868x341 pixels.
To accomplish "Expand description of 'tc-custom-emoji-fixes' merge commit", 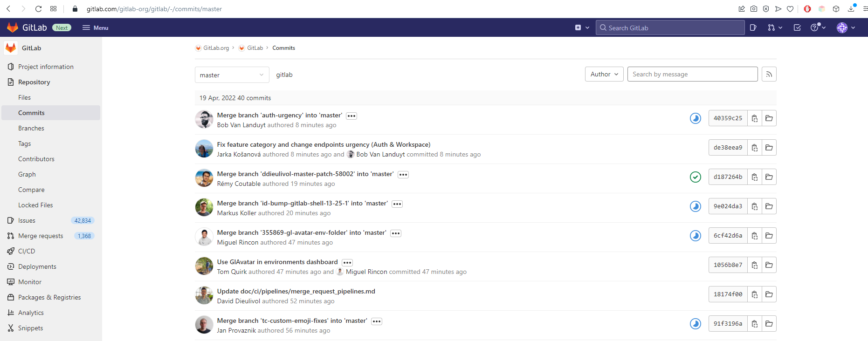I will (x=377, y=321).
